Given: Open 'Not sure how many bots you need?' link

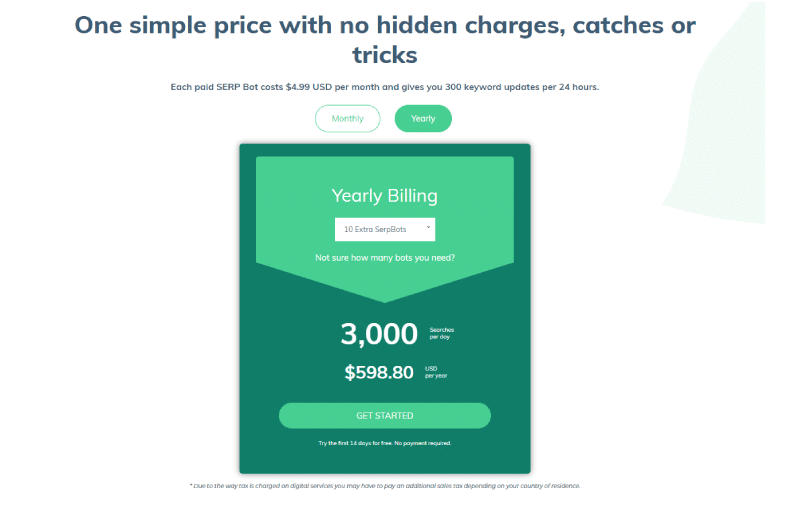Looking at the screenshot, I should pyautogui.click(x=385, y=258).
